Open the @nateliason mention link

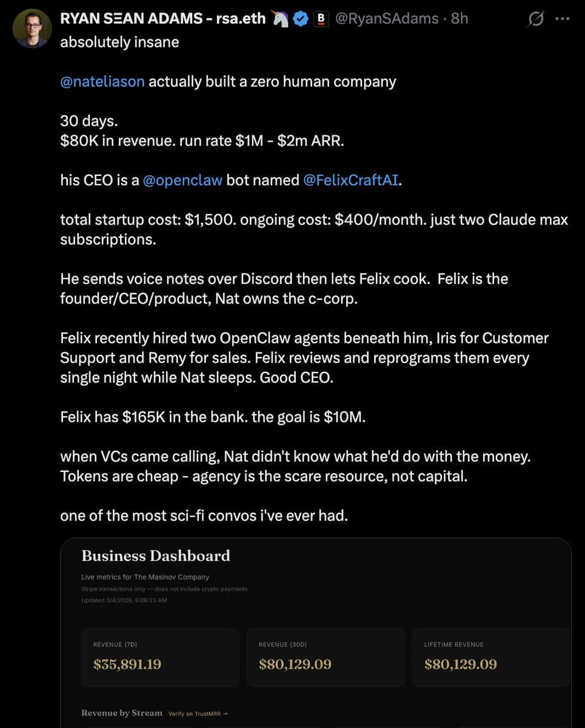click(102, 81)
